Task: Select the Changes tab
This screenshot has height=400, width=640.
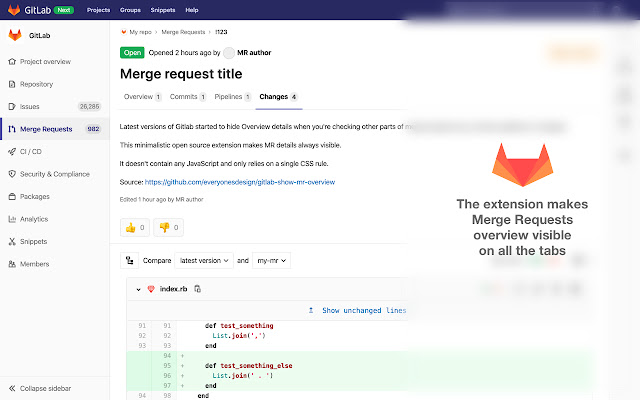Action: pyautogui.click(x=278, y=97)
